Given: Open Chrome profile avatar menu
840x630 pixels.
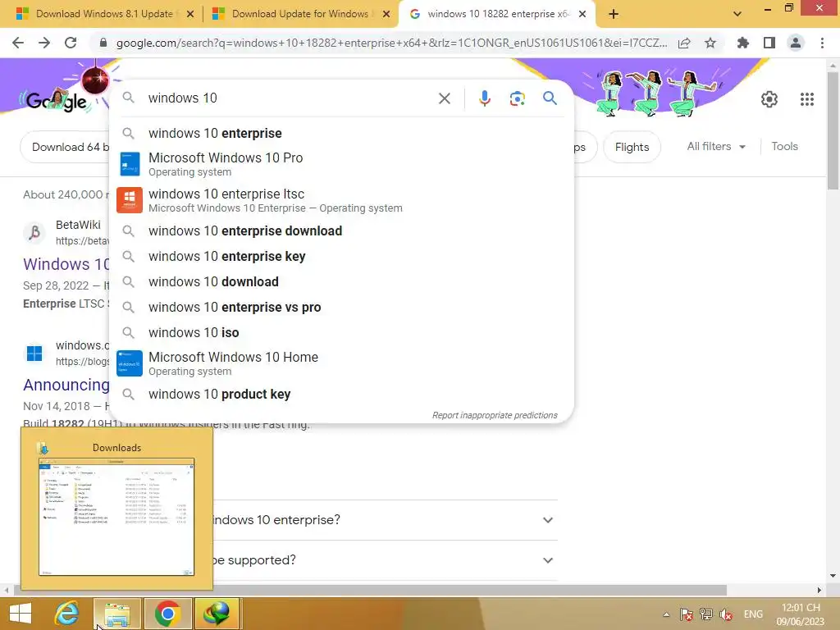Looking at the screenshot, I should [x=796, y=43].
